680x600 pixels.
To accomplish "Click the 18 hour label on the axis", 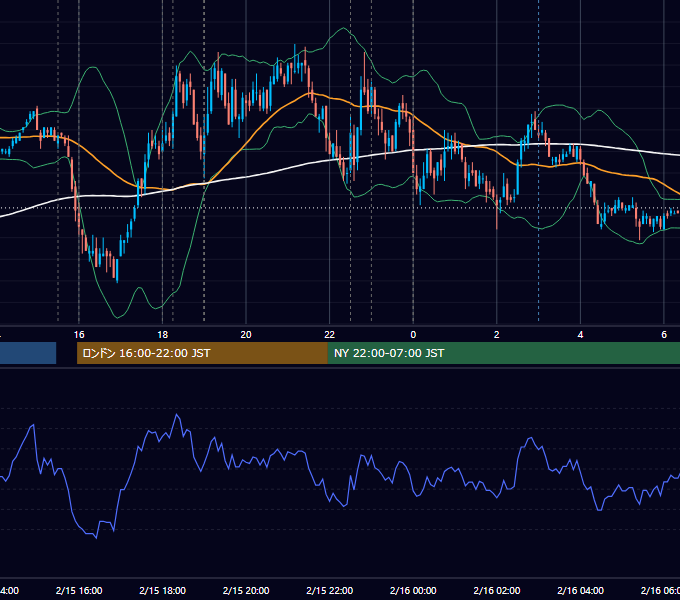I will point(162,334).
